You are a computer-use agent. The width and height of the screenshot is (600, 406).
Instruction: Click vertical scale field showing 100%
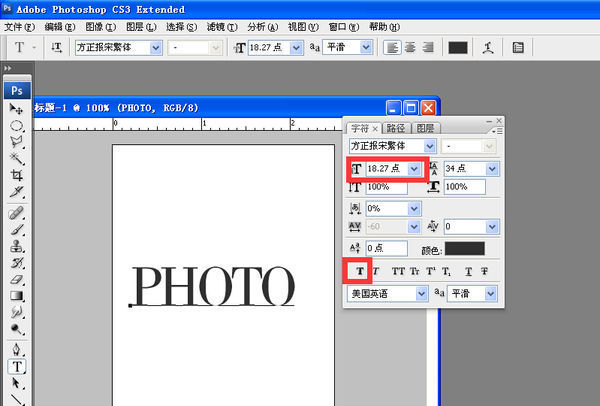[x=386, y=187]
